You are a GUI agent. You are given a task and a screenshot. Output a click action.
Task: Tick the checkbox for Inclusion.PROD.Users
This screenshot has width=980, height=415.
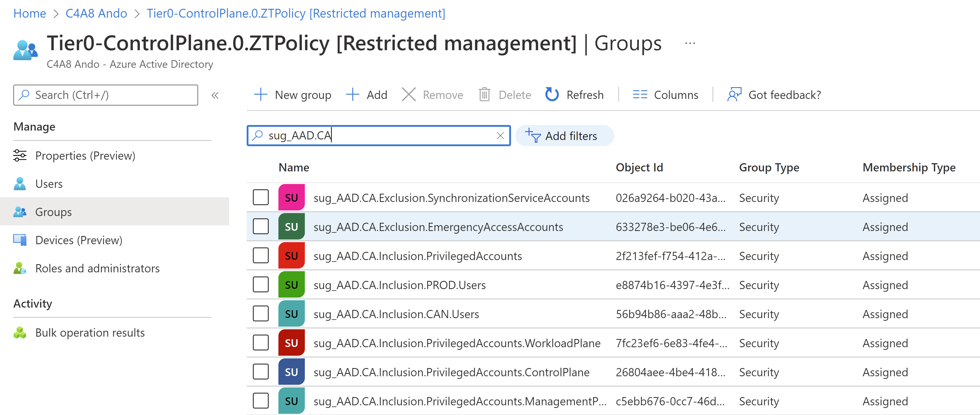tap(260, 284)
